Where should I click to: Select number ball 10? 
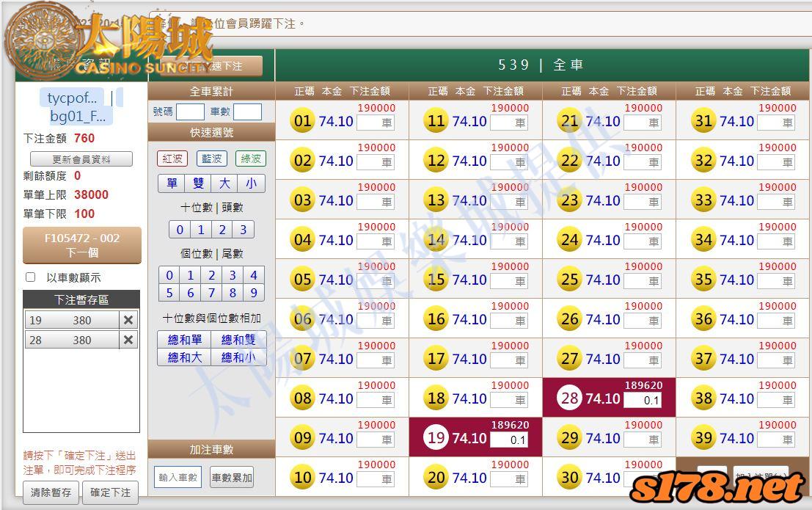pyautogui.click(x=302, y=478)
